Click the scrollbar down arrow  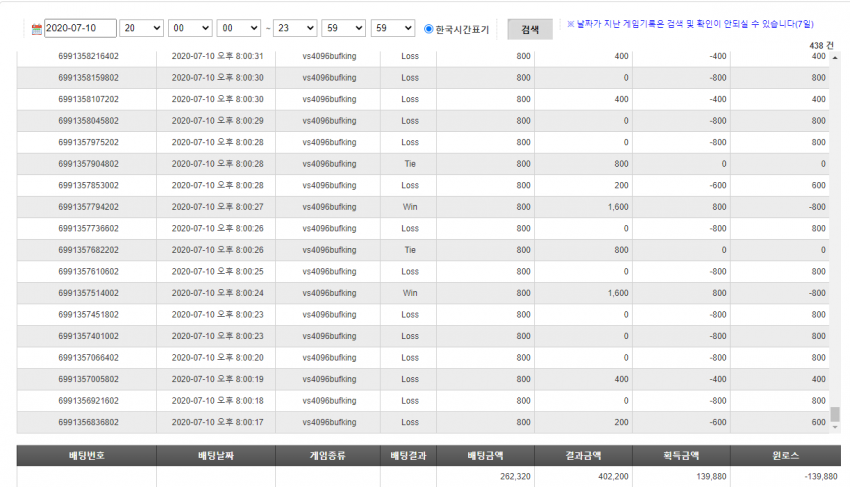(x=835, y=427)
